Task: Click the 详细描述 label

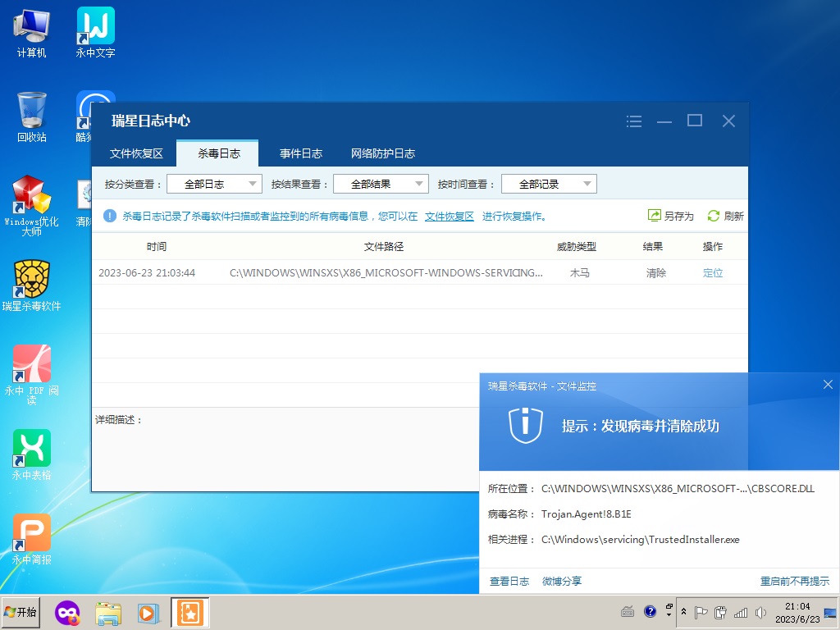Action: point(118,419)
